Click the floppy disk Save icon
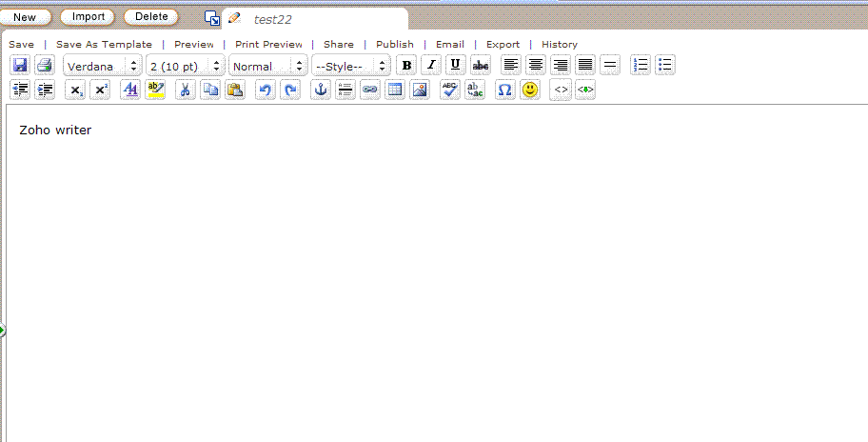 pyautogui.click(x=20, y=66)
